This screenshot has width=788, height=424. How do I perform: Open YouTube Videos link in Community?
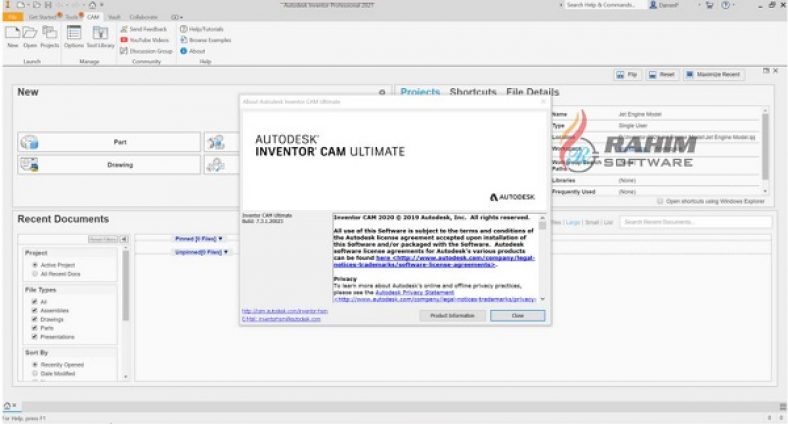pyautogui.click(x=145, y=40)
